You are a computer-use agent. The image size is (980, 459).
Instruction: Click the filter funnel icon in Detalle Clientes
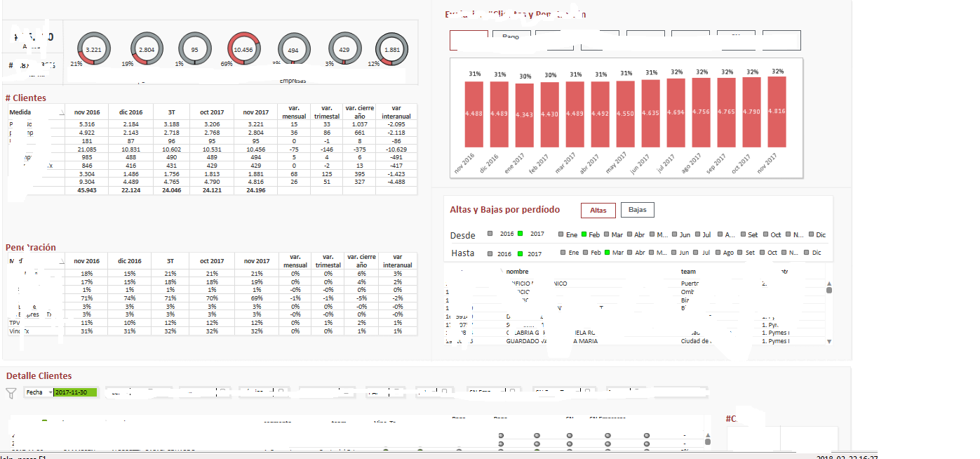point(11,392)
